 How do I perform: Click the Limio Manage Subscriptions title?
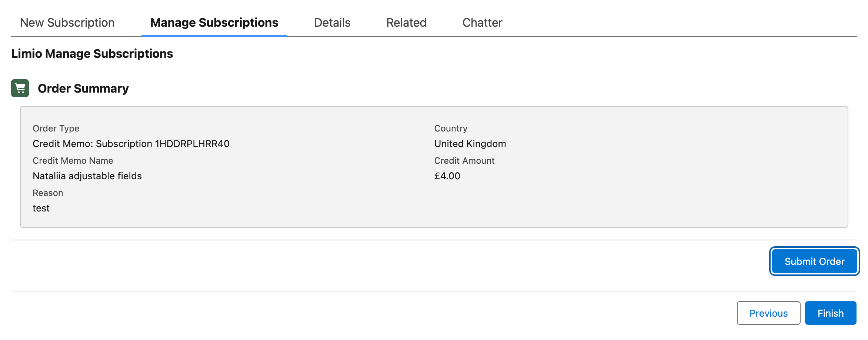tap(92, 54)
